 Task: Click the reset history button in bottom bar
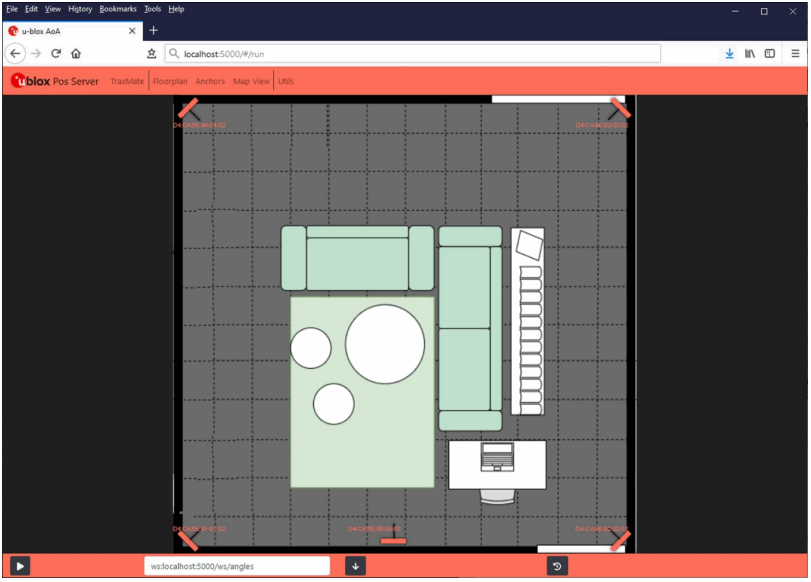(x=557, y=566)
